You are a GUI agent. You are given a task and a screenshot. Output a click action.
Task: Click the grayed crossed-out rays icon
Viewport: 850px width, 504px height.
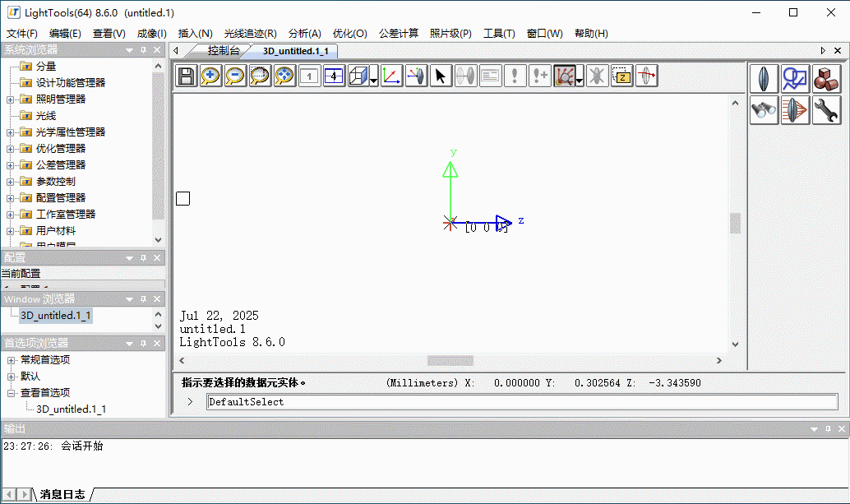(x=597, y=76)
